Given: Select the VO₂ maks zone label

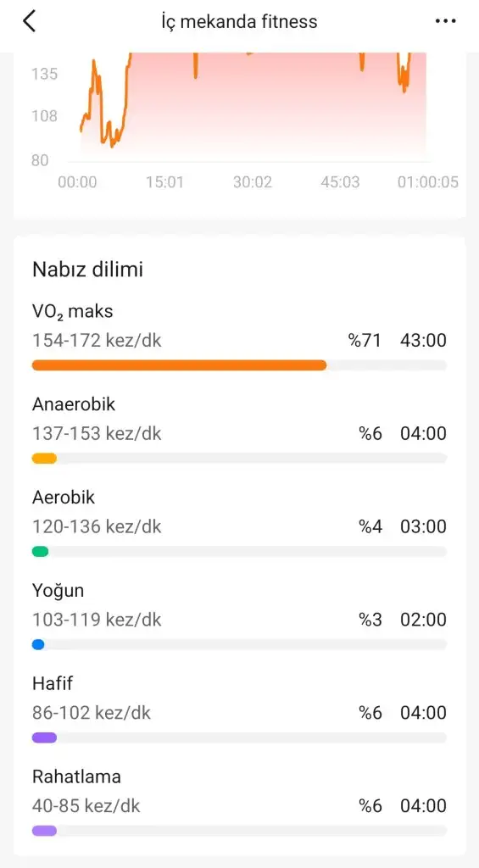Looking at the screenshot, I should pyautogui.click(x=73, y=312).
